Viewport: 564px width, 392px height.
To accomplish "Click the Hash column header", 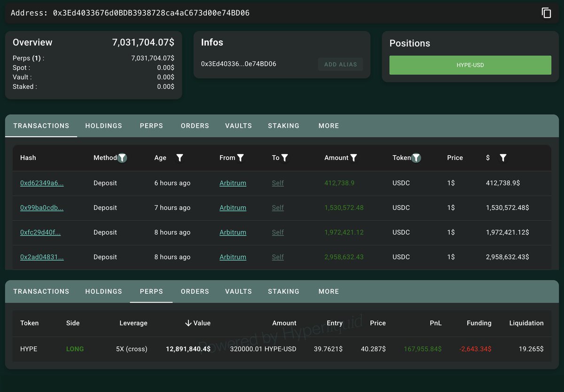I will pyautogui.click(x=28, y=158).
